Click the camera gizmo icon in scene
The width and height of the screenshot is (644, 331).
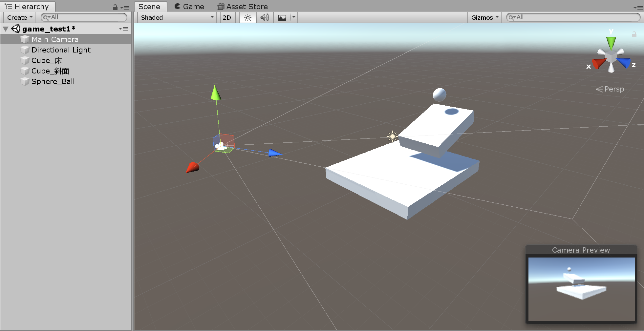click(221, 146)
